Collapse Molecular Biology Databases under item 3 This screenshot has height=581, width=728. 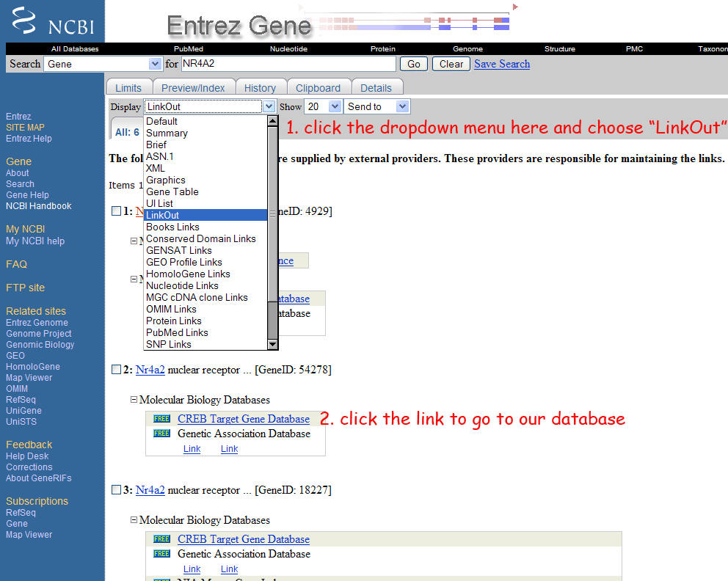coord(134,519)
